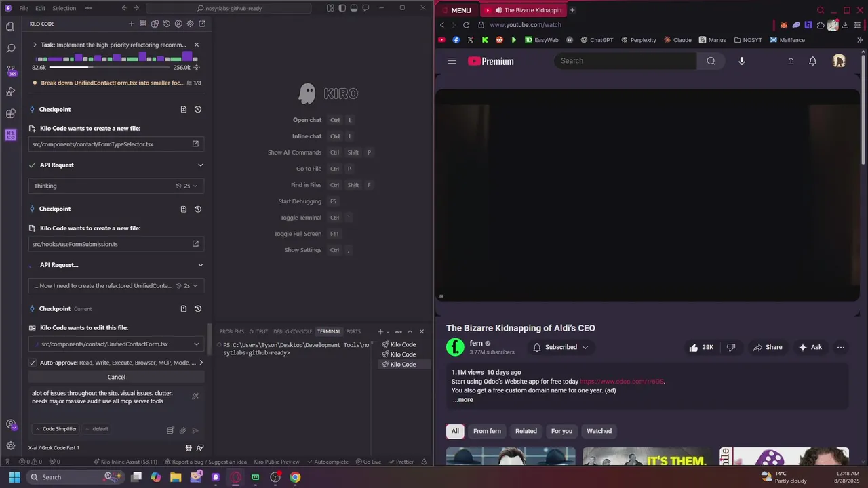868x488 pixels.
Task: Restore the Current checkpoint via history icon
Action: tap(198, 308)
